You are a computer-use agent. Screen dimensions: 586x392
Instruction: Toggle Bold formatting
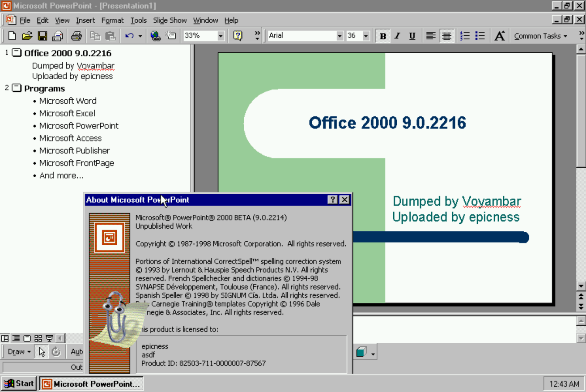pyautogui.click(x=383, y=36)
